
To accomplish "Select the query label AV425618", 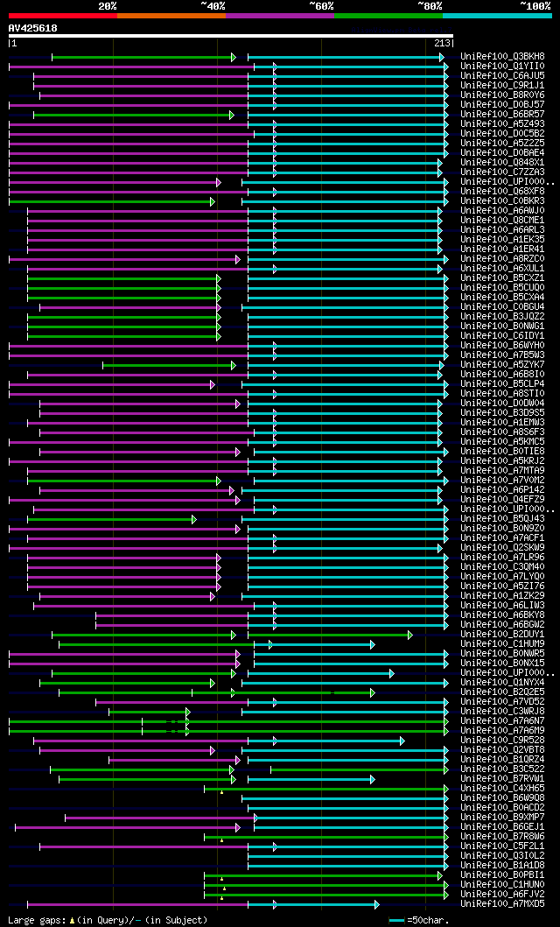I will pyautogui.click(x=33, y=27).
